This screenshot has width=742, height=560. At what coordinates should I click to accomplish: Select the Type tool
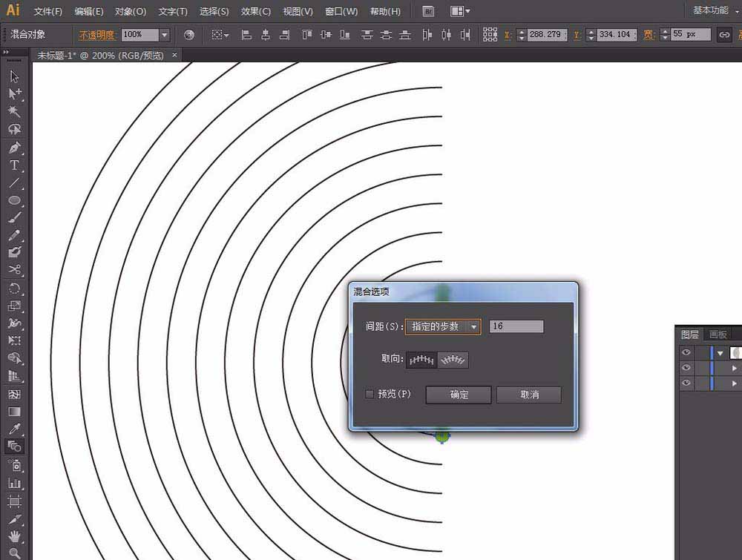pyautogui.click(x=14, y=165)
